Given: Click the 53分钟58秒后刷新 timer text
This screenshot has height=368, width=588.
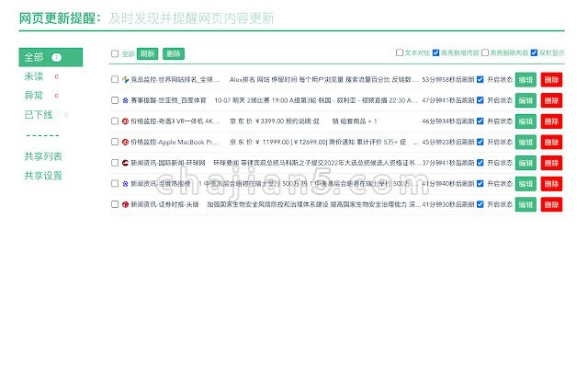Looking at the screenshot, I should tap(448, 80).
